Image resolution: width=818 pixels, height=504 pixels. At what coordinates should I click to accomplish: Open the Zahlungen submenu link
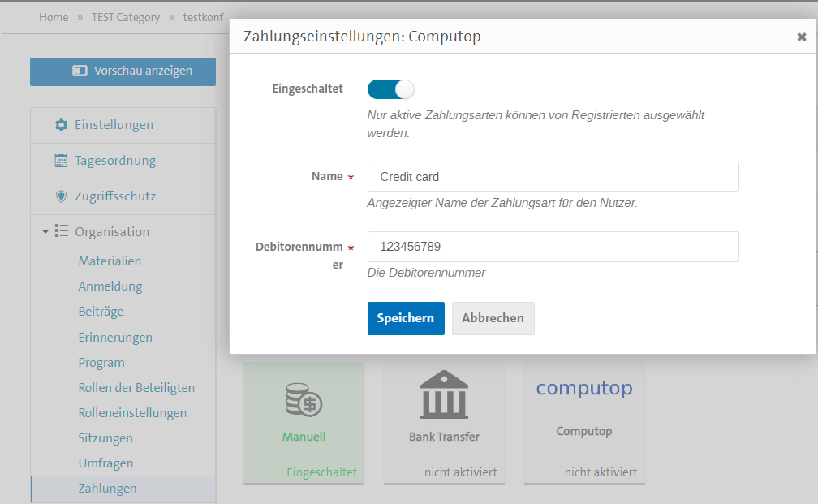[x=107, y=489]
